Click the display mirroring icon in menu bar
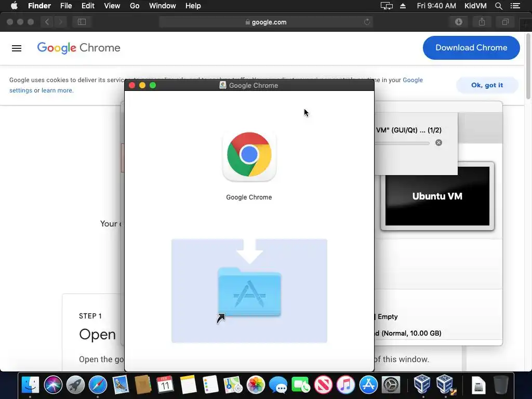The height and width of the screenshot is (399, 532). 387,6
